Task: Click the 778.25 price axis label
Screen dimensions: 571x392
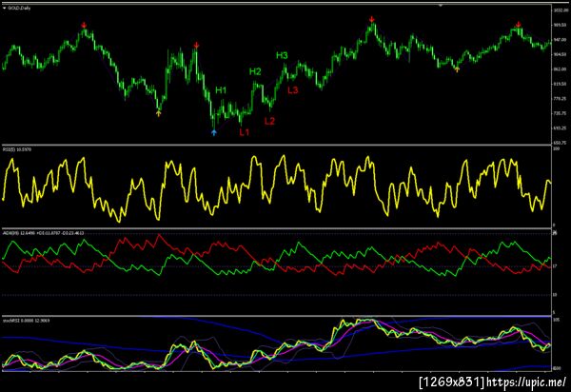Action: [x=561, y=99]
